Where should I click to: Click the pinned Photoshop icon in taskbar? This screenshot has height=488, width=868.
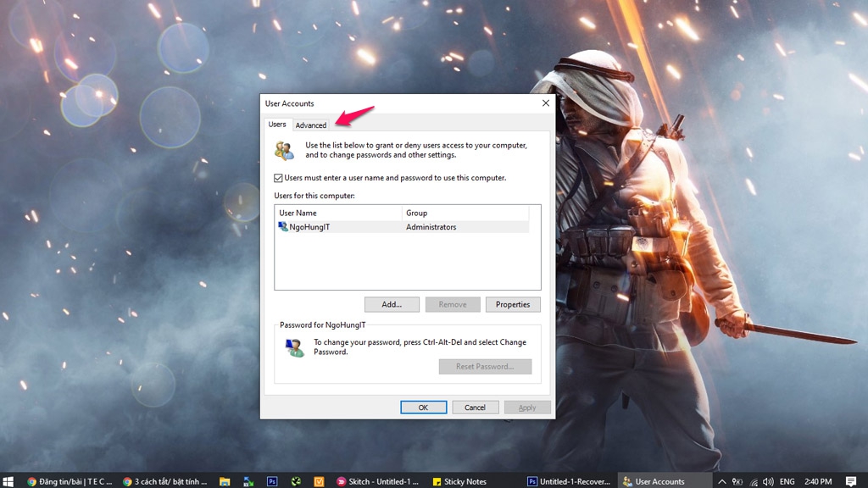272,481
